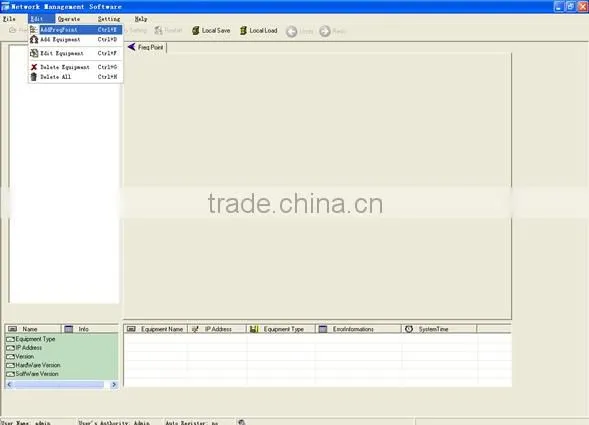
Task: Open the Operate menu
Action: pos(69,19)
